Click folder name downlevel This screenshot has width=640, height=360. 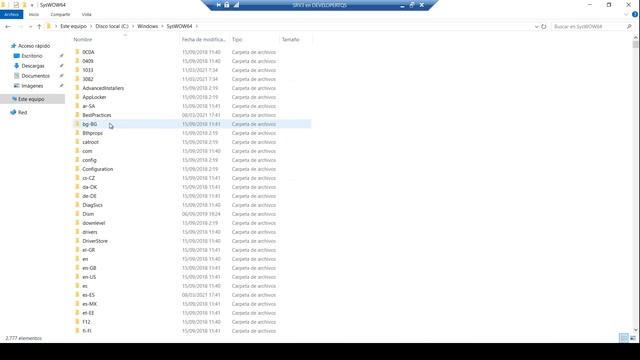pyautogui.click(x=94, y=223)
